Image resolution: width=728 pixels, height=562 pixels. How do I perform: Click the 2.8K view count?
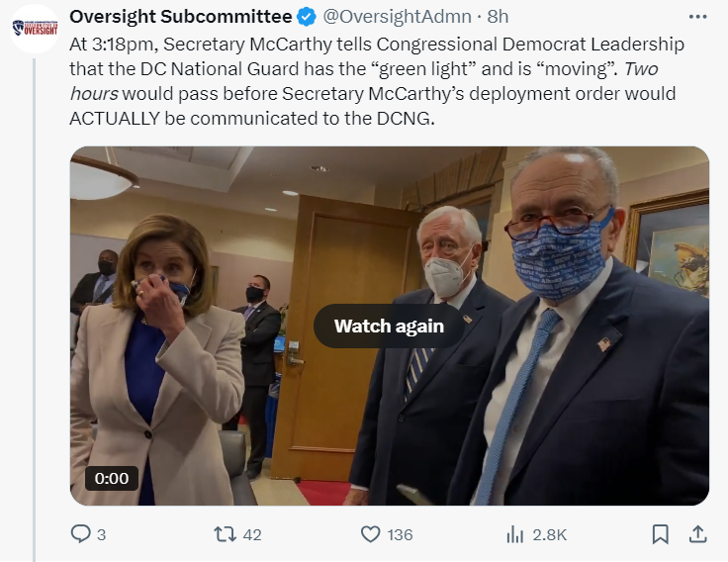[x=549, y=534]
